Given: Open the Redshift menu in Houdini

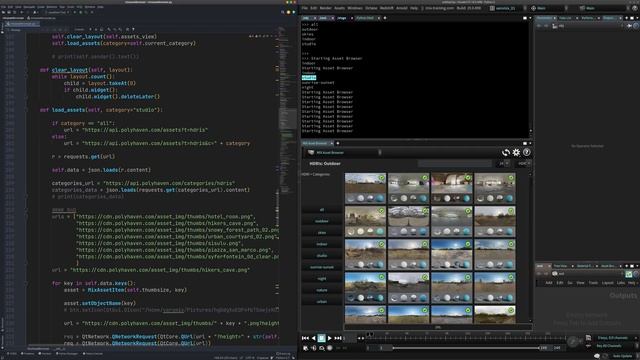Looking at the screenshot, I should pos(387,8).
